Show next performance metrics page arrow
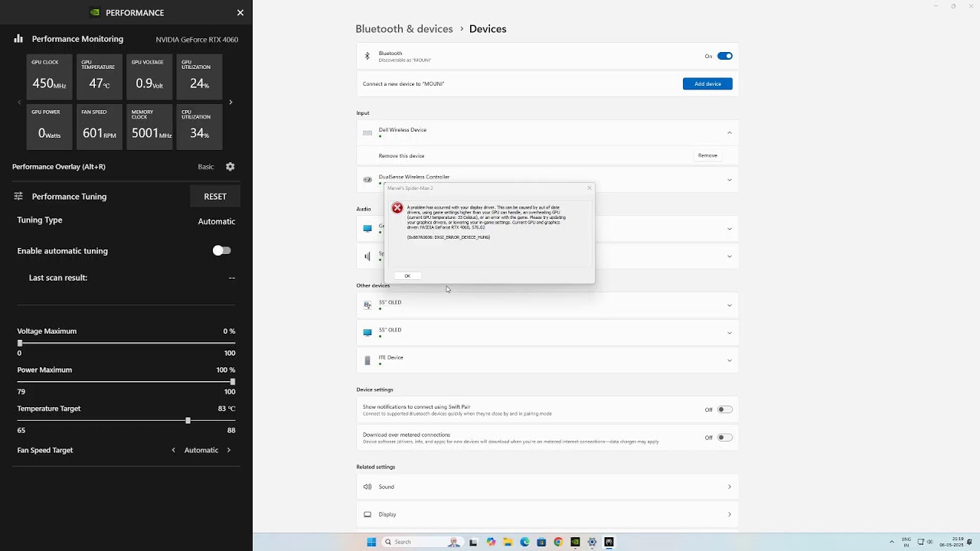 click(x=230, y=102)
